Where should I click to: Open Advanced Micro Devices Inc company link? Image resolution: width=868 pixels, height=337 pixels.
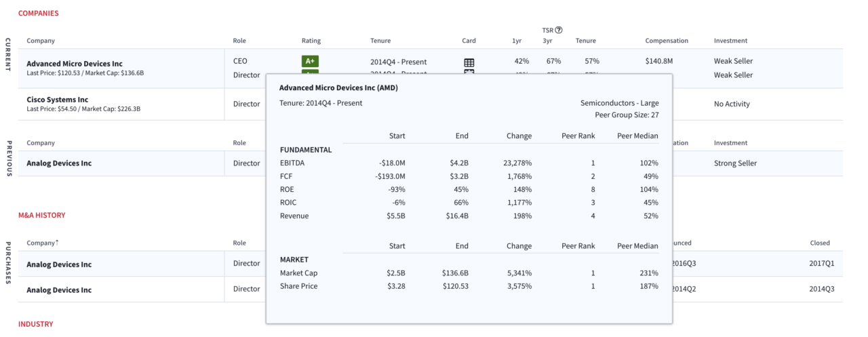75,64
